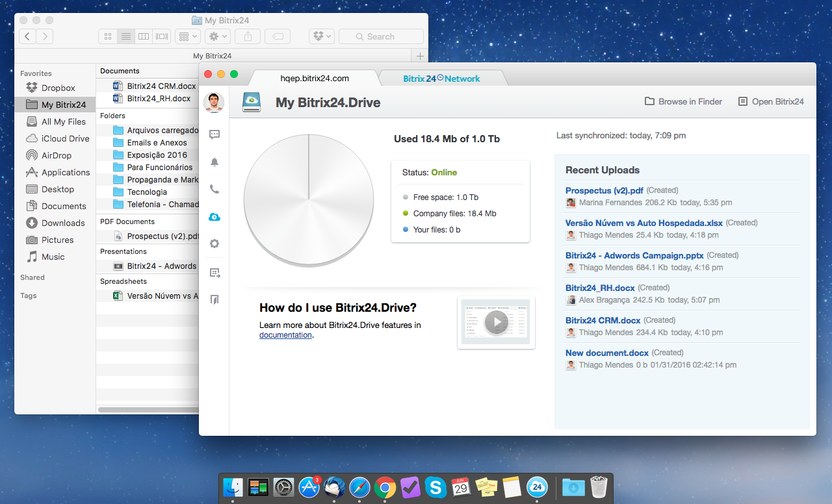This screenshot has height=504, width=832.
Task: Open the Finder action gear dropdown
Action: [218, 36]
